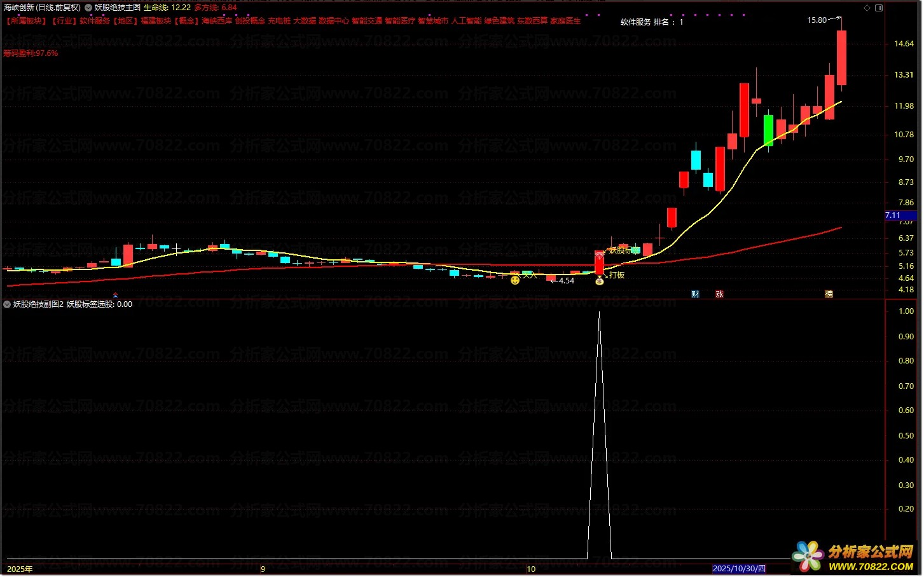Screen dimensions: 924x577
Task: Click the small arrow marker on time axis bottom
Action: tap(115, 295)
